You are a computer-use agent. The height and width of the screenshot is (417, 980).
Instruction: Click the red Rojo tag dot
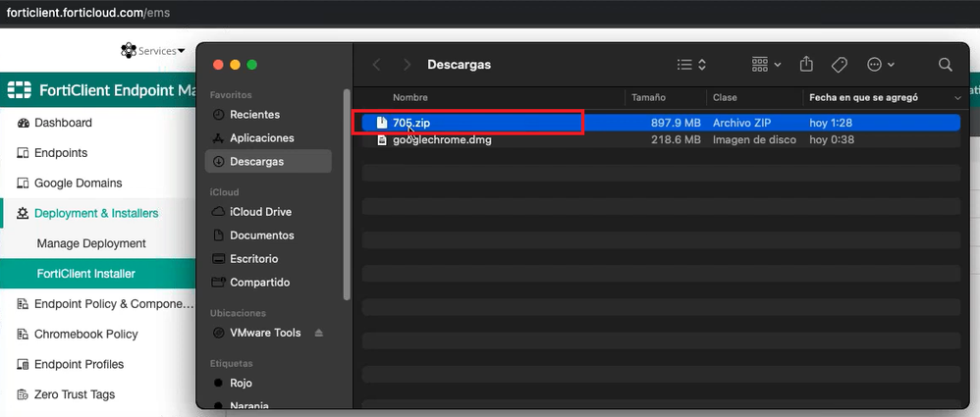(218, 383)
